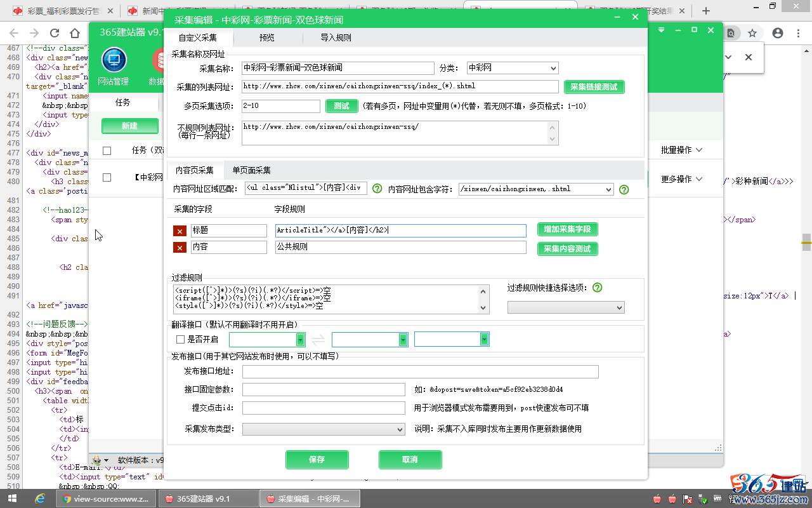Open a new browser tab
Viewport: 812px width, 508px height.
click(706, 11)
